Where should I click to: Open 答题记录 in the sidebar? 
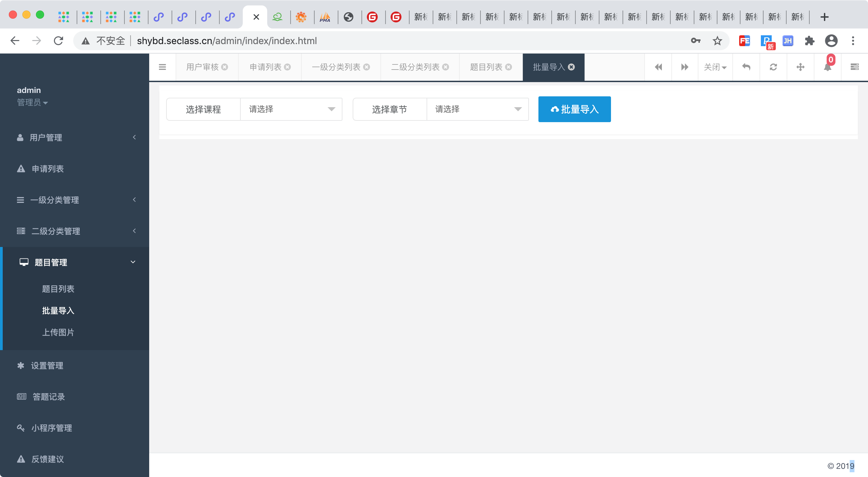[48, 397]
